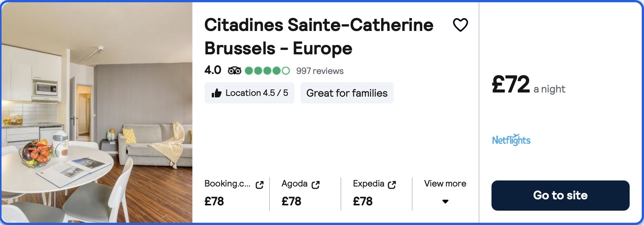Screen dimensions: 644x225
Task: Open Agoda external link icon
Action: [x=316, y=185]
